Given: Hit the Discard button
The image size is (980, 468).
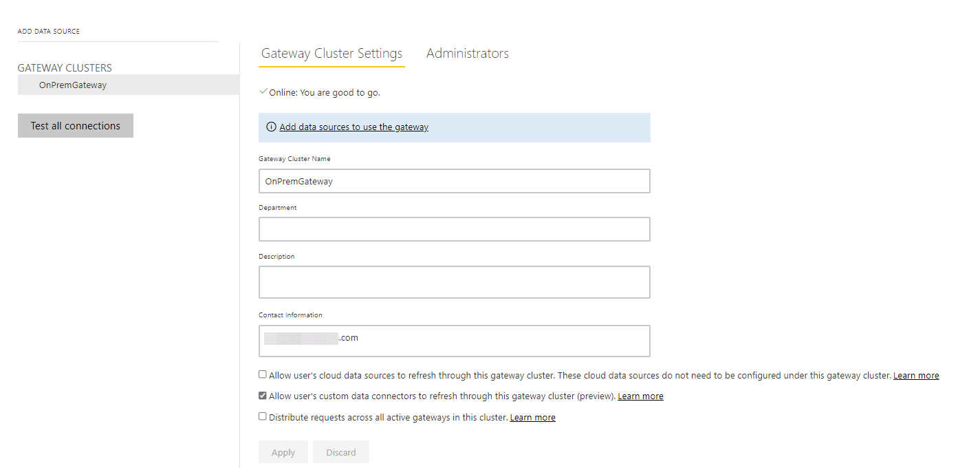Looking at the screenshot, I should (x=341, y=452).
